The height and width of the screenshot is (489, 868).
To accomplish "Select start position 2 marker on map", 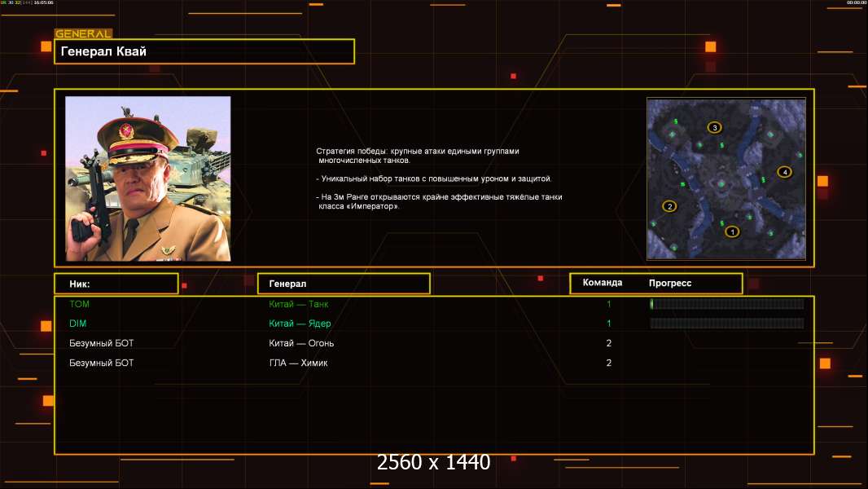I will pos(670,206).
